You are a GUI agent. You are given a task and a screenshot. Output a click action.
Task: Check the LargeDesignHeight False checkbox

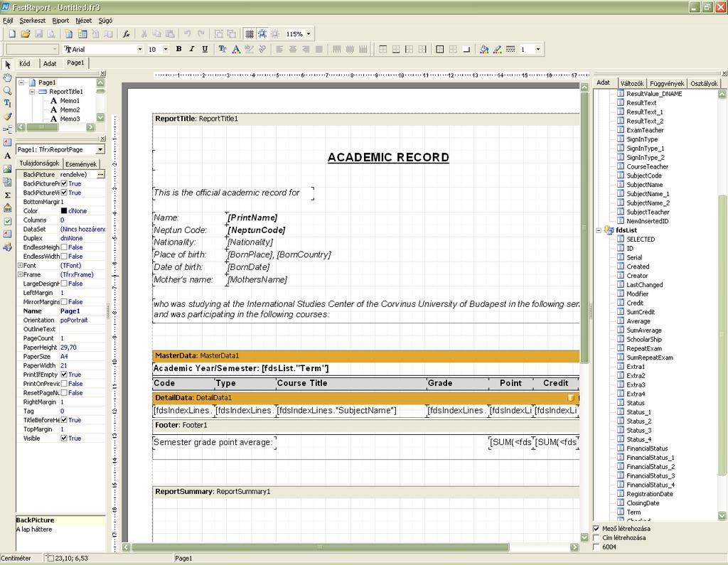[64, 284]
